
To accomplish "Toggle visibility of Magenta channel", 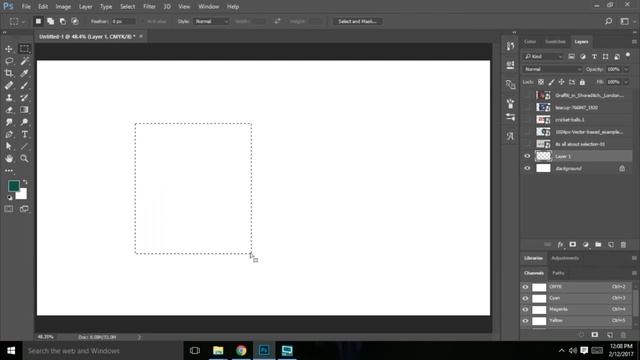I will pyautogui.click(x=525, y=309).
